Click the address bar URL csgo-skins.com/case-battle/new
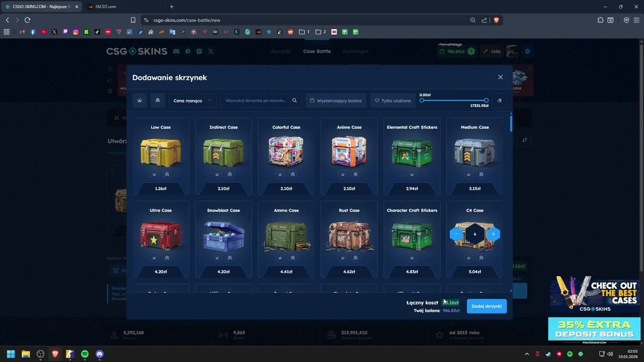This screenshot has height=362, width=644. [187, 20]
